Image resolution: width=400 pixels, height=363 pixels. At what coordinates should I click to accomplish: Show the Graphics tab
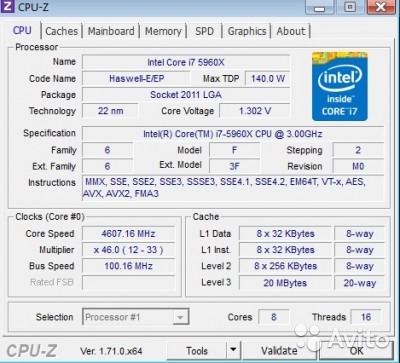click(247, 31)
